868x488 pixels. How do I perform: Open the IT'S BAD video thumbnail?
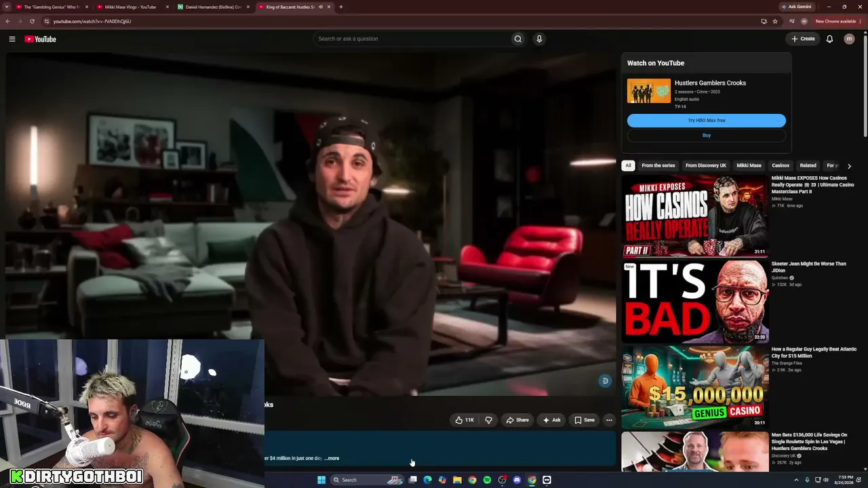coord(695,302)
